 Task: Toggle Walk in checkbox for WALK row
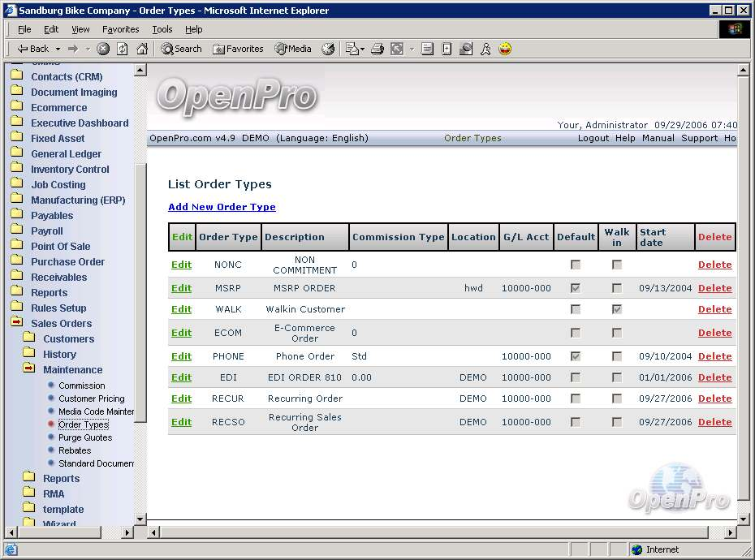617,309
